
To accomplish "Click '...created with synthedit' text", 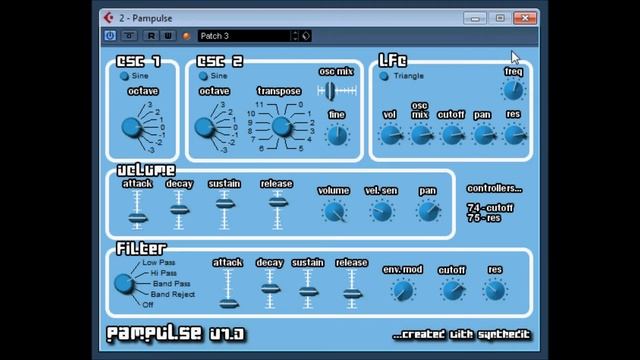I will [461, 335].
